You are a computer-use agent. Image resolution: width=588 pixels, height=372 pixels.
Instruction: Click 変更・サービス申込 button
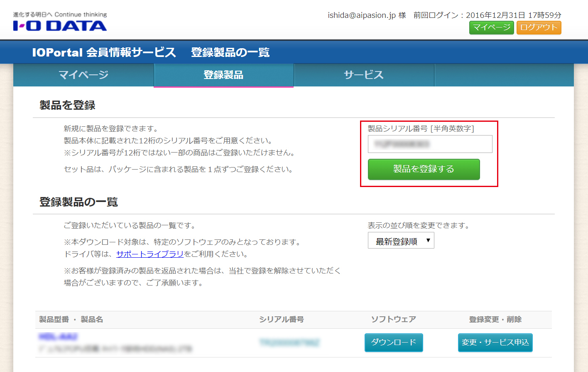coord(495,342)
